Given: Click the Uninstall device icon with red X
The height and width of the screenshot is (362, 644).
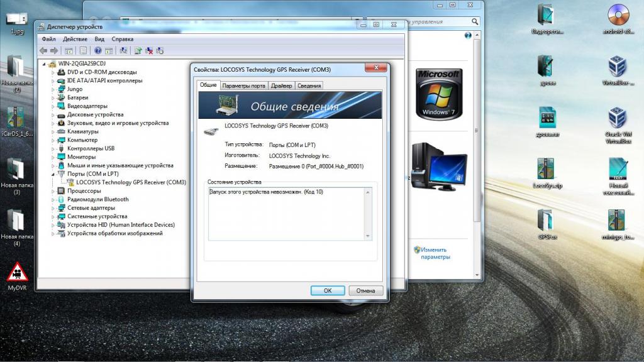Looking at the screenshot, I should 149,50.
